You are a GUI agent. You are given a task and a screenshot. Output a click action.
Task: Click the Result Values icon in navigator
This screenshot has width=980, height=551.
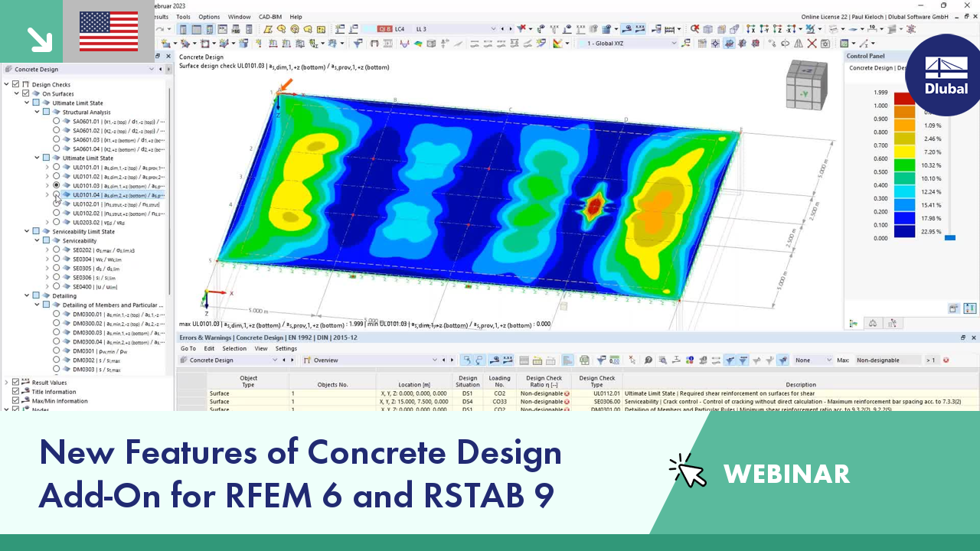(25, 382)
